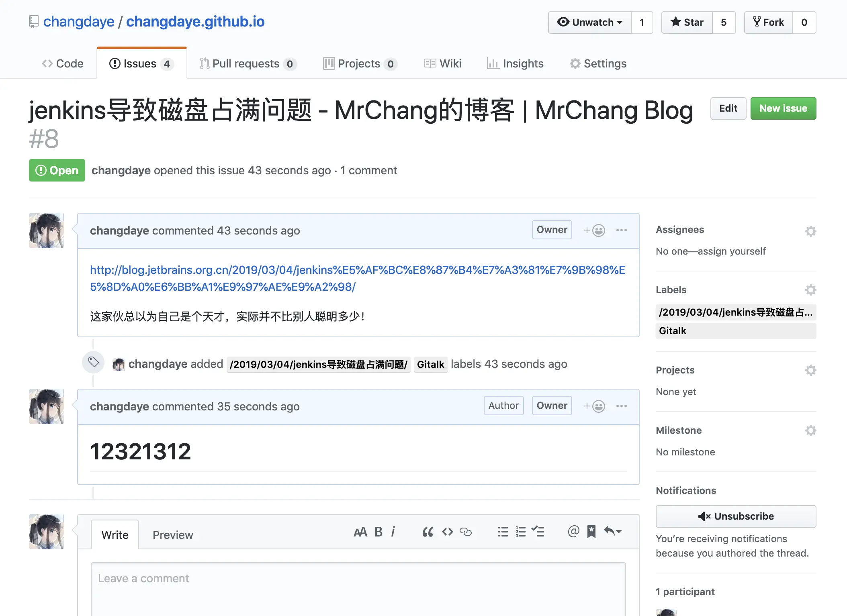Image resolution: width=847 pixels, height=616 pixels.
Task: Open the Unwatch dropdown
Action: (x=590, y=22)
